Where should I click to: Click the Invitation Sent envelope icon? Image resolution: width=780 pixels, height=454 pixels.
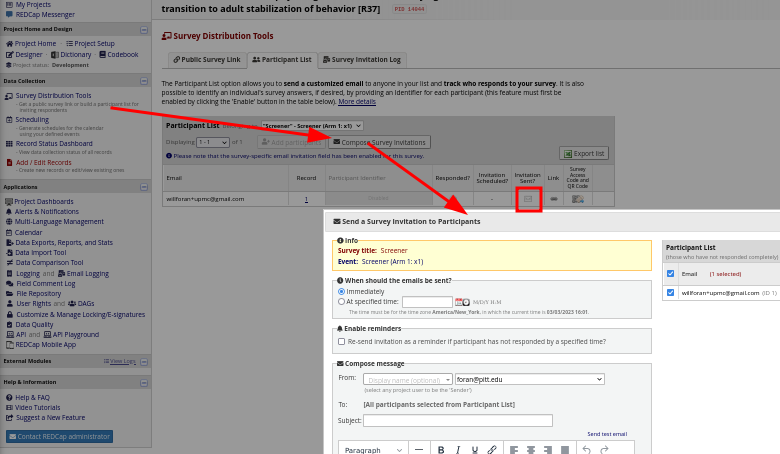[528, 199]
